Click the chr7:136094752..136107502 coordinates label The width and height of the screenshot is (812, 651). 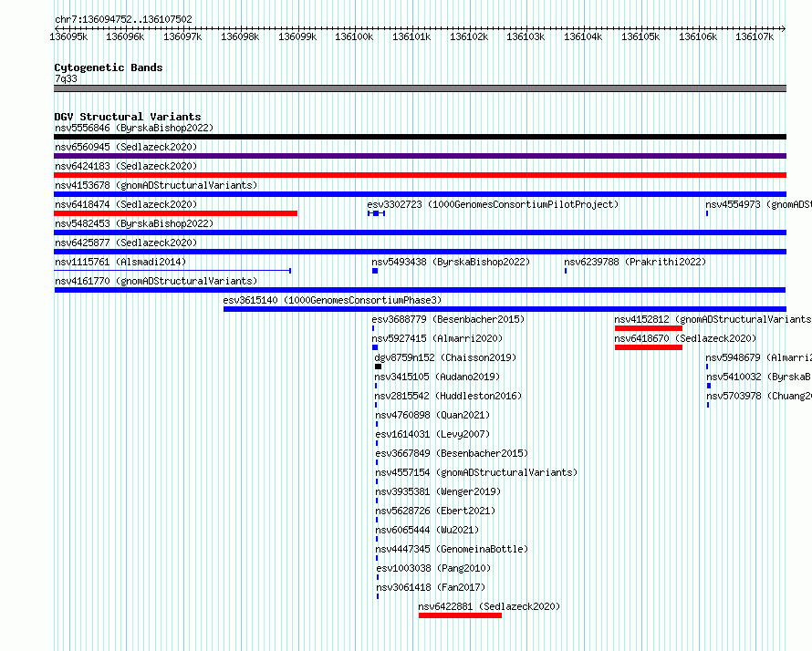click(x=123, y=19)
